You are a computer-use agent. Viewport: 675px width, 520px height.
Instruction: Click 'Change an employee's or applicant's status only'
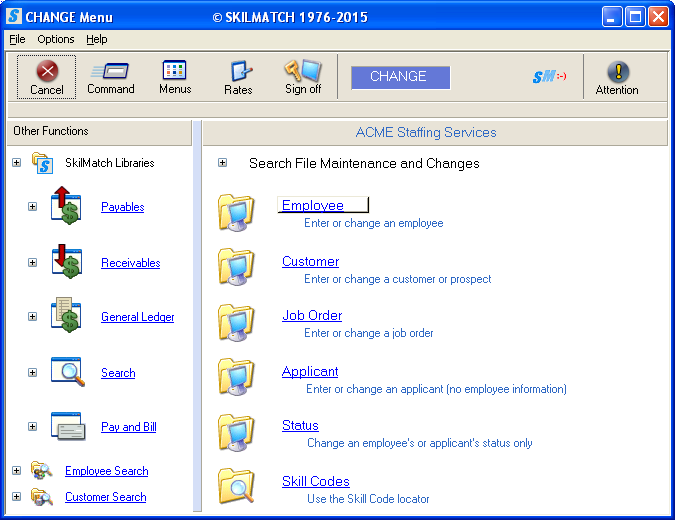420,443
